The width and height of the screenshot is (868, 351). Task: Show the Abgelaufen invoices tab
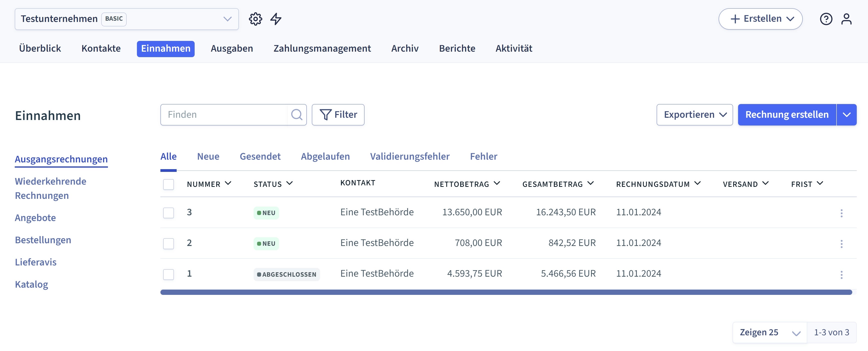click(x=325, y=156)
